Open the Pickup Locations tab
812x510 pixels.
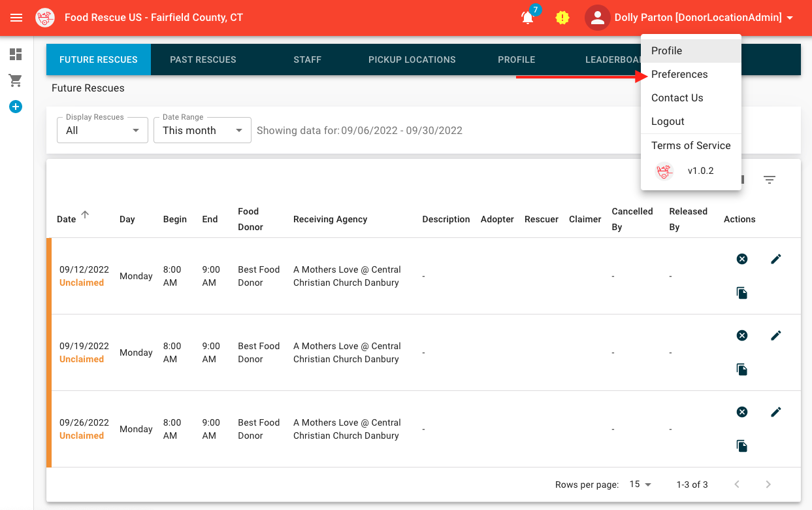412,59
